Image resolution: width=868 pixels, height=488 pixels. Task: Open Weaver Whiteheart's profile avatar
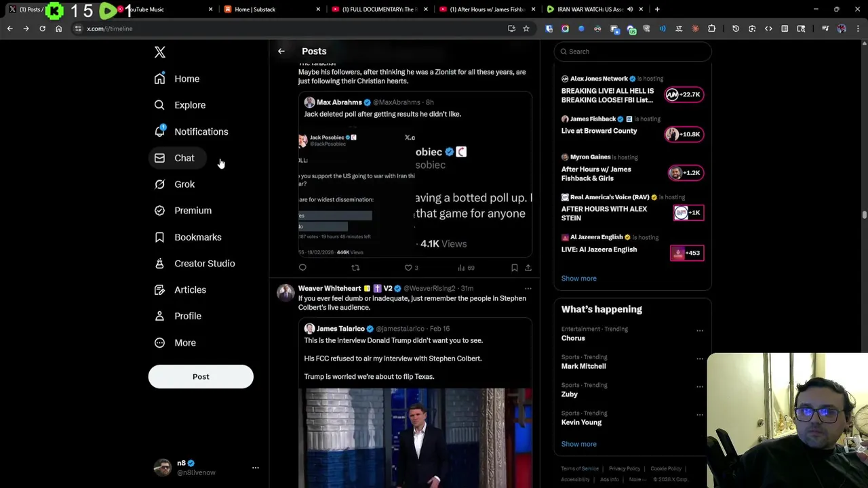point(285,292)
